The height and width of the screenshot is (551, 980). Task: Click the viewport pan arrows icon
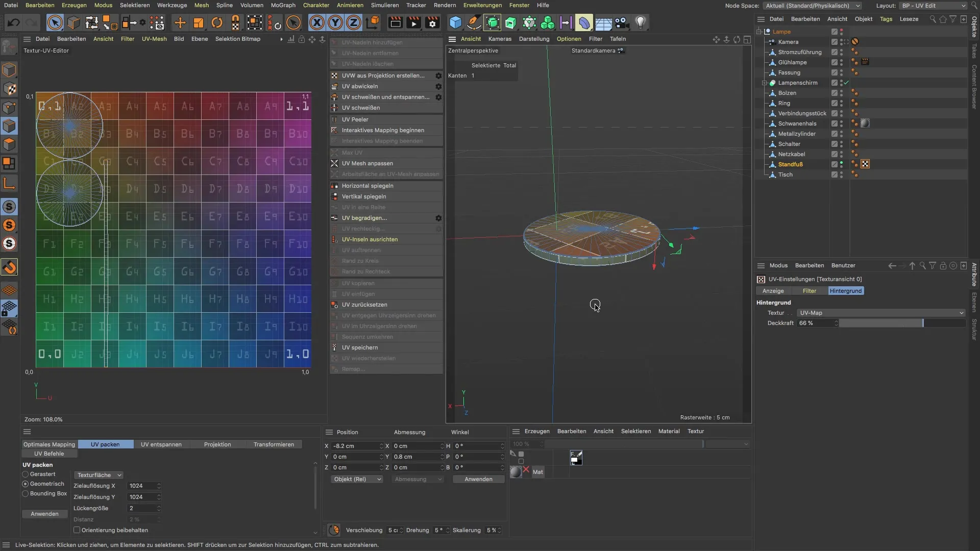(716, 39)
